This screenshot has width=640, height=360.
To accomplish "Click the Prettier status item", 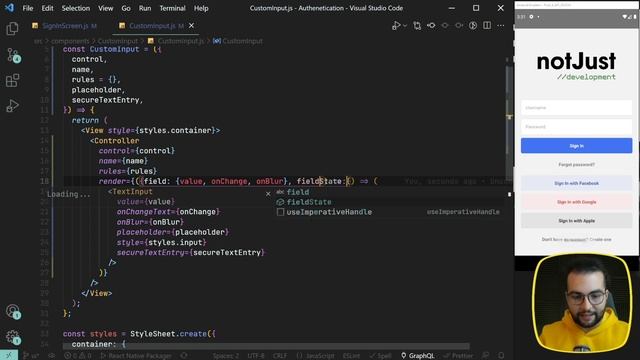I will [458, 356].
